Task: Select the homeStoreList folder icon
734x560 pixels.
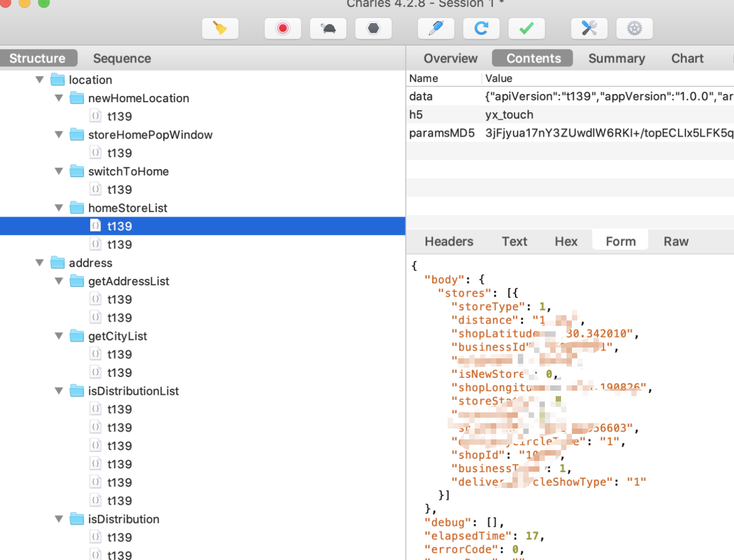Action: click(77, 208)
